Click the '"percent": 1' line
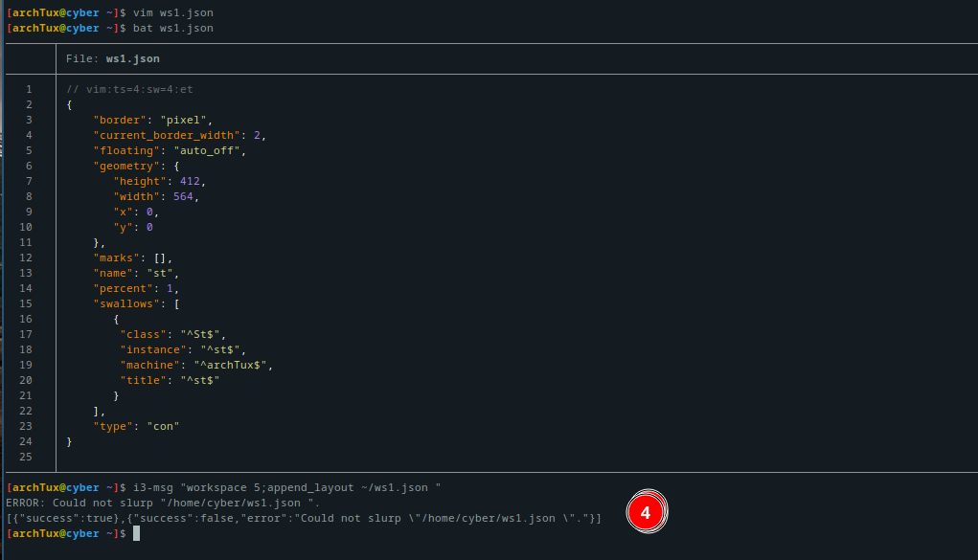The height and width of the screenshot is (560, 978). (136, 288)
